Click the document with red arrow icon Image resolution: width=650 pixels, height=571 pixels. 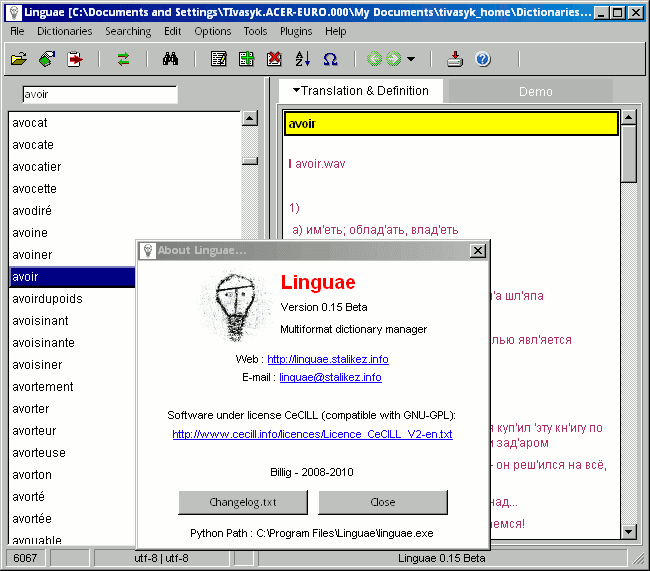[x=75, y=59]
